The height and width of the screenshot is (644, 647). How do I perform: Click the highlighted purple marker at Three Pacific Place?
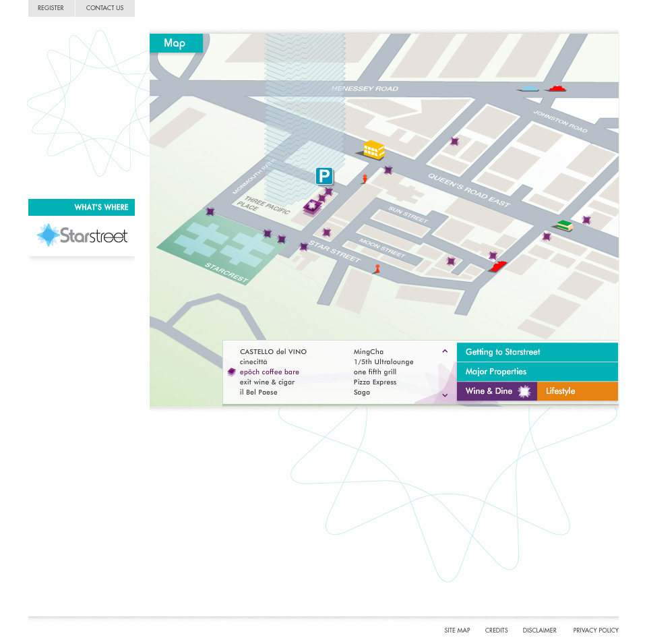(312, 206)
